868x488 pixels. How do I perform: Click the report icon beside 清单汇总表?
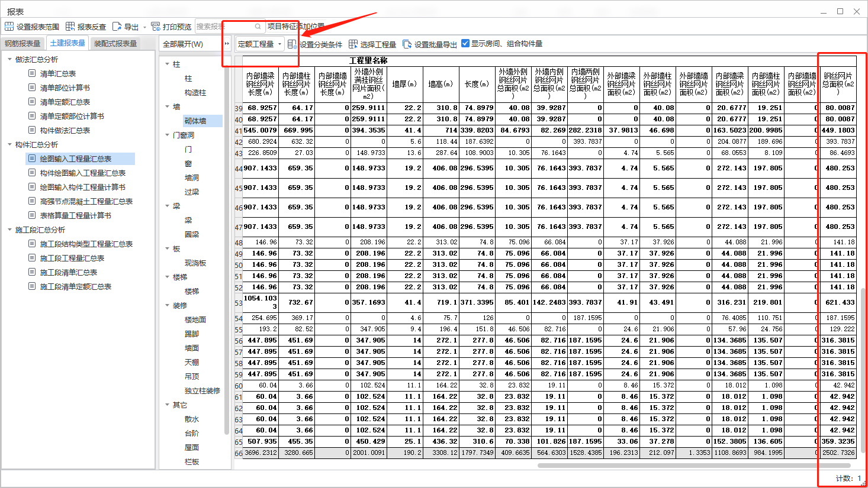32,73
